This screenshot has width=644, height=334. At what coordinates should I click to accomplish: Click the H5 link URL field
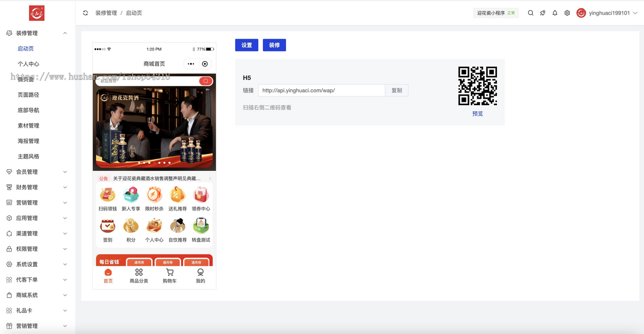coord(322,90)
